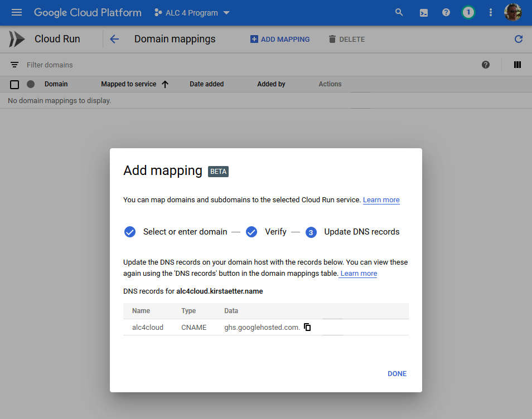
Task: Toggle the select-all domains checkbox
Action: coord(14,84)
